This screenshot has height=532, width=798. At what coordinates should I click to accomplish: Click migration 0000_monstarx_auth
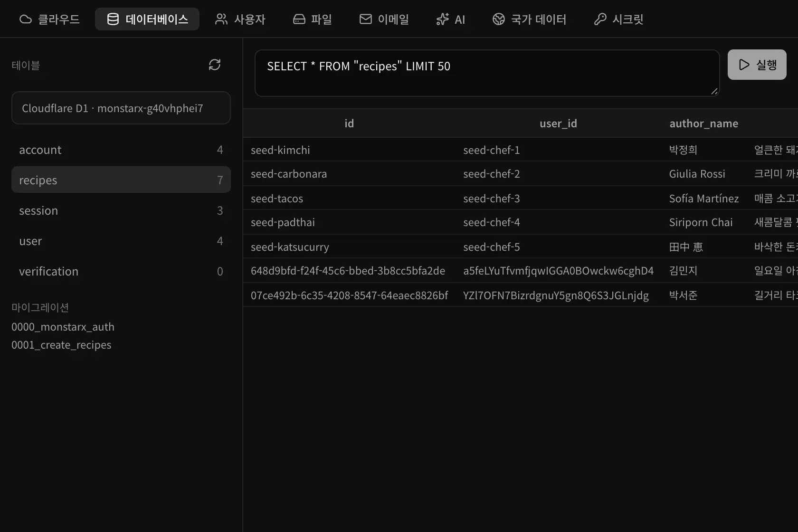click(63, 327)
